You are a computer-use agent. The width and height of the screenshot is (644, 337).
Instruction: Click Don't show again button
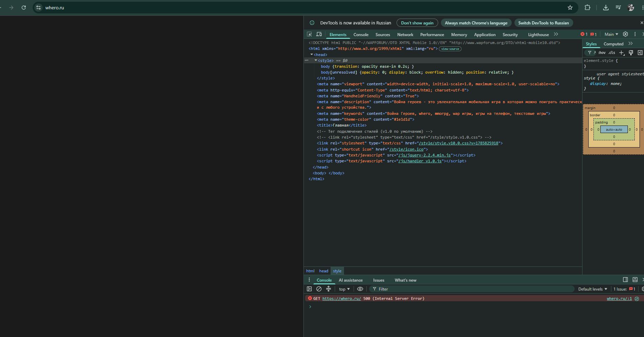tap(417, 23)
